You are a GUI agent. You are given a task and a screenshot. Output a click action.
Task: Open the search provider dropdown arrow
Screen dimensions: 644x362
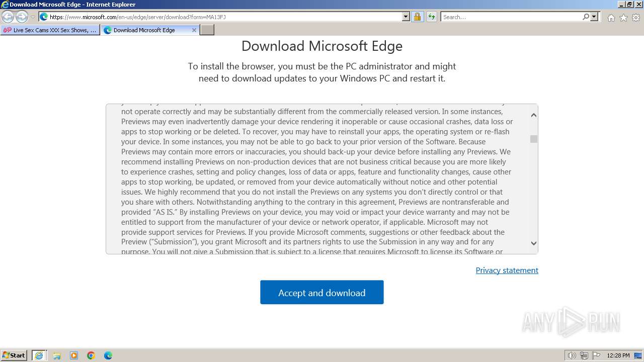click(x=594, y=17)
